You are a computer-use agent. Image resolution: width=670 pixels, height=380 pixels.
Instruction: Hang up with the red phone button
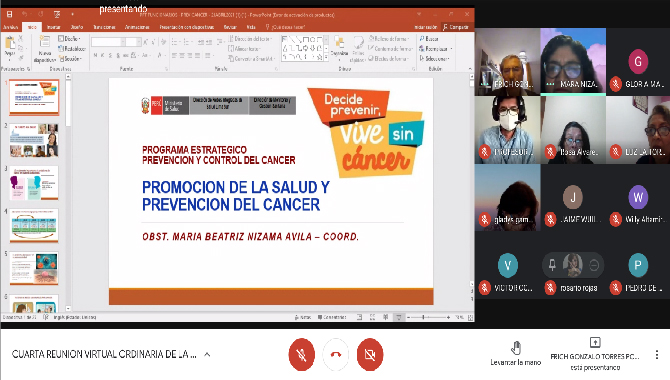point(336,355)
